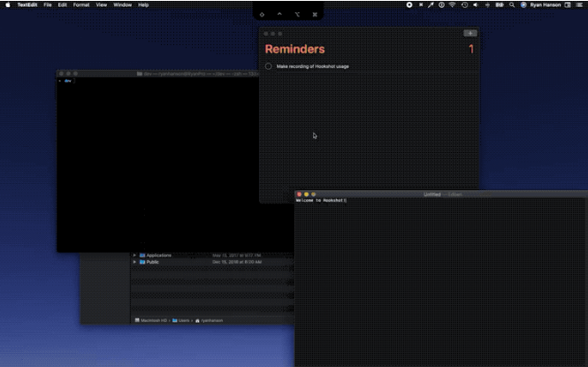Click Macintosh HD in Finder path bar
The height and width of the screenshot is (367, 588).
pos(150,320)
